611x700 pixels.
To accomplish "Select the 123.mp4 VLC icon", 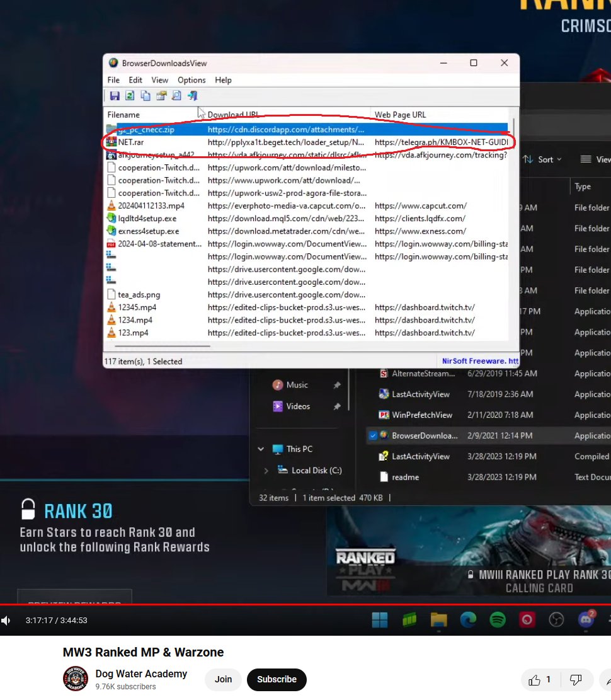I will 111,333.
